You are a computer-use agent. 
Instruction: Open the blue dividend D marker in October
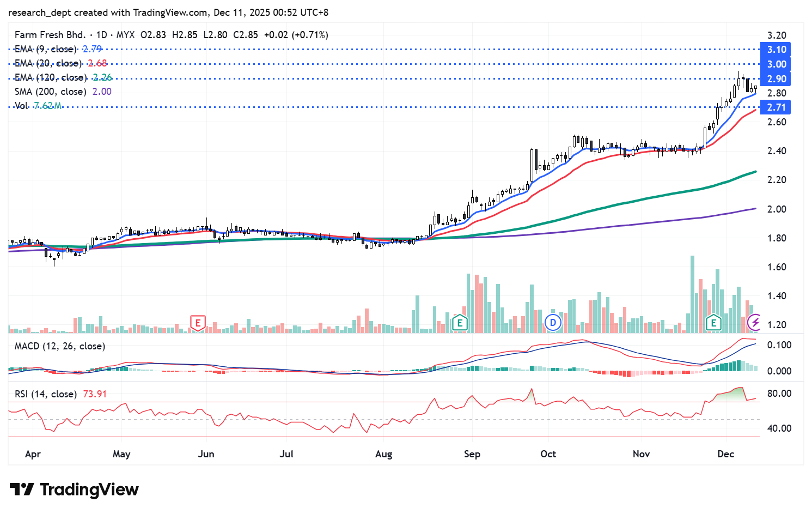click(x=553, y=323)
